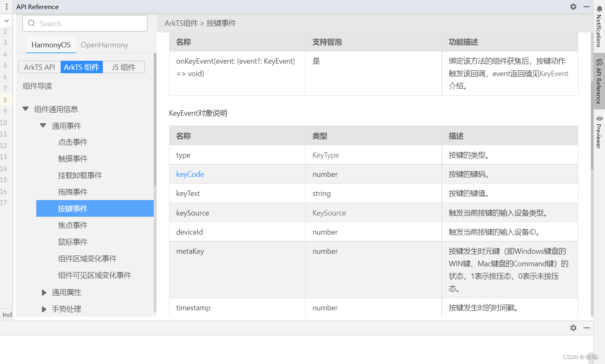Viewport: 605px width, 364px height.
Task: Open the Previewer side tab
Action: [x=599, y=132]
